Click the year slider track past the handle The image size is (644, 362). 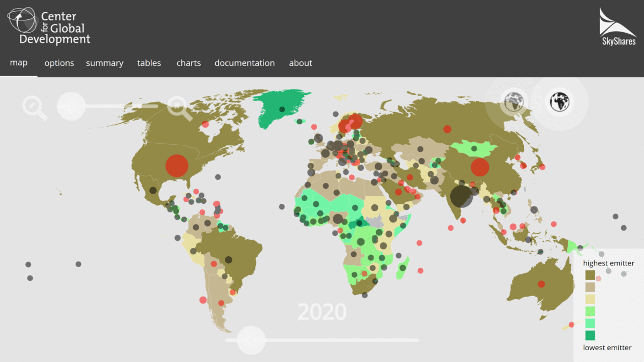click(342, 340)
